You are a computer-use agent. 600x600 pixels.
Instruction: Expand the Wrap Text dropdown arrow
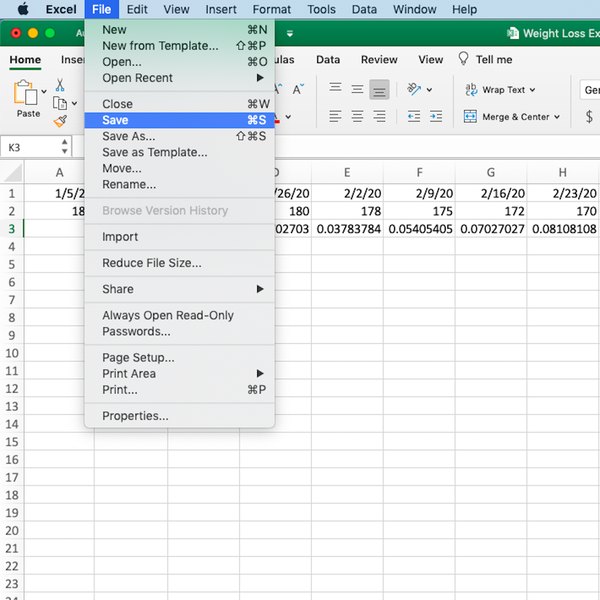pyautogui.click(x=532, y=90)
